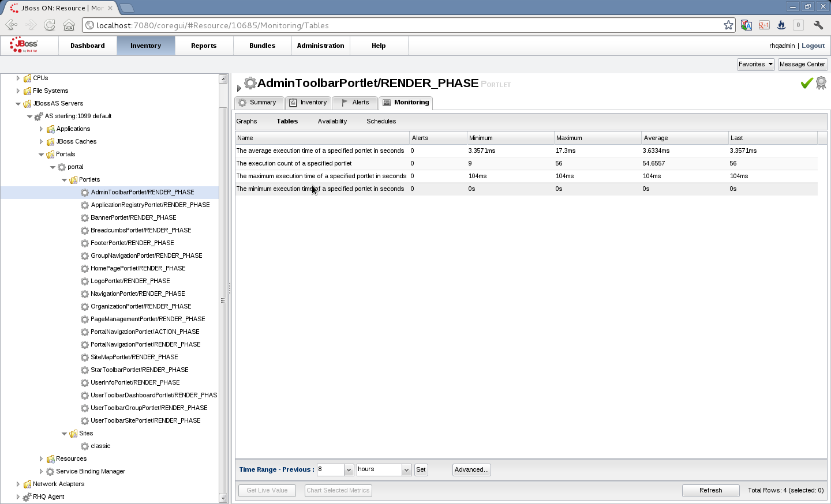Bookmark the page with the star icon

728,25
